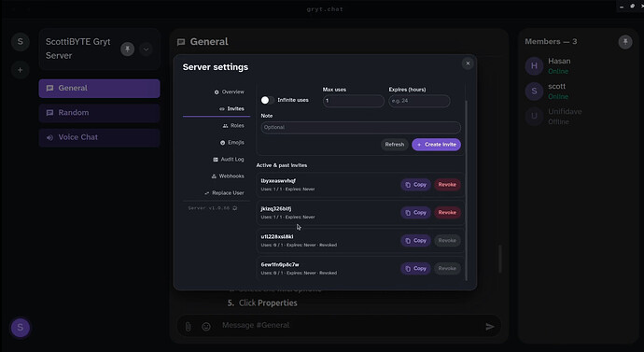Copy the invite lbyxeaswvhqf
This screenshot has height=352, width=644.
415,185
